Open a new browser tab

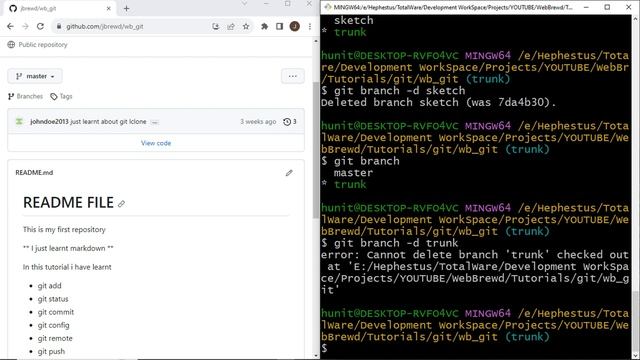(126, 9)
